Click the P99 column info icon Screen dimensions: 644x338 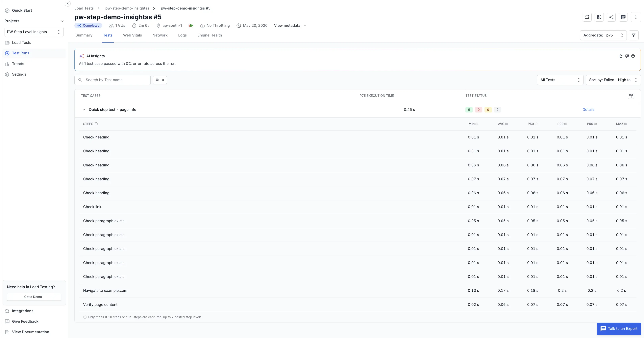tap(596, 124)
